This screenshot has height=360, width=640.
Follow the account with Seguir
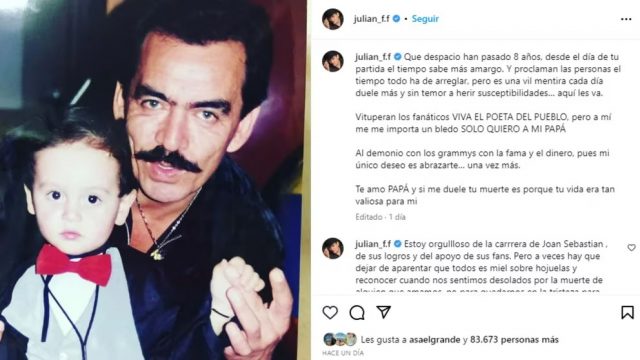425,19
